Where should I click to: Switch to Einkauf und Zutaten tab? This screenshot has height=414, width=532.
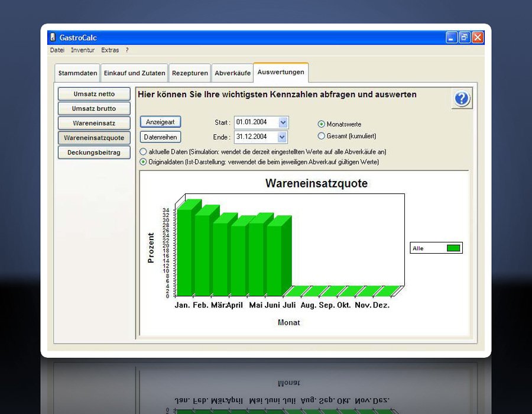pos(134,73)
